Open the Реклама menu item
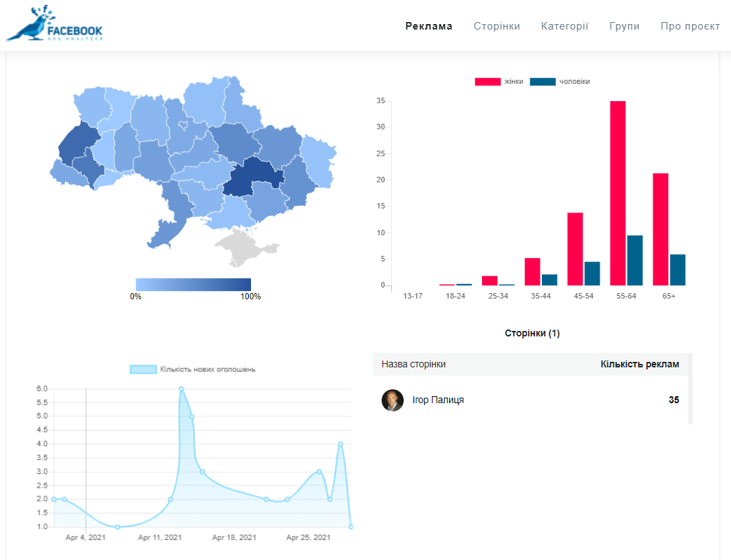Viewport: 731px width, 560px height. 429,26
